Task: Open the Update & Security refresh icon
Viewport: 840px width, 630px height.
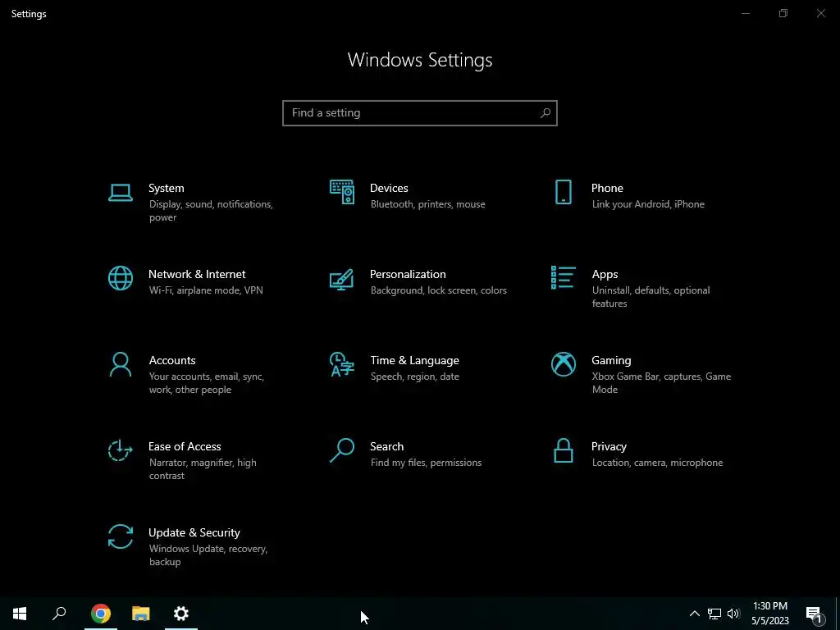Action: [x=121, y=536]
